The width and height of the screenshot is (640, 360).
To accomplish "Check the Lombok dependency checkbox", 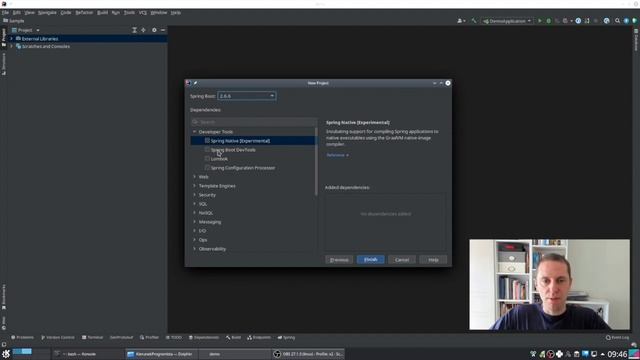I will (x=207, y=158).
